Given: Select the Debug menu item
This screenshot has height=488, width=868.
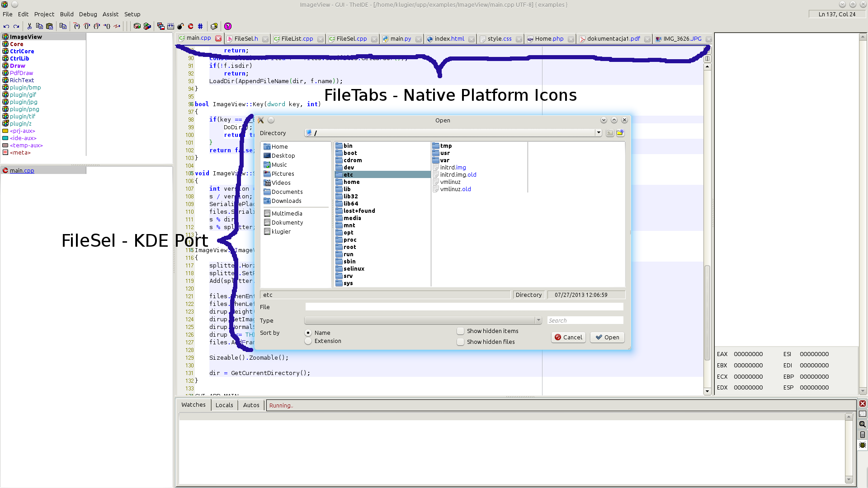Looking at the screenshot, I should pos(88,14).
